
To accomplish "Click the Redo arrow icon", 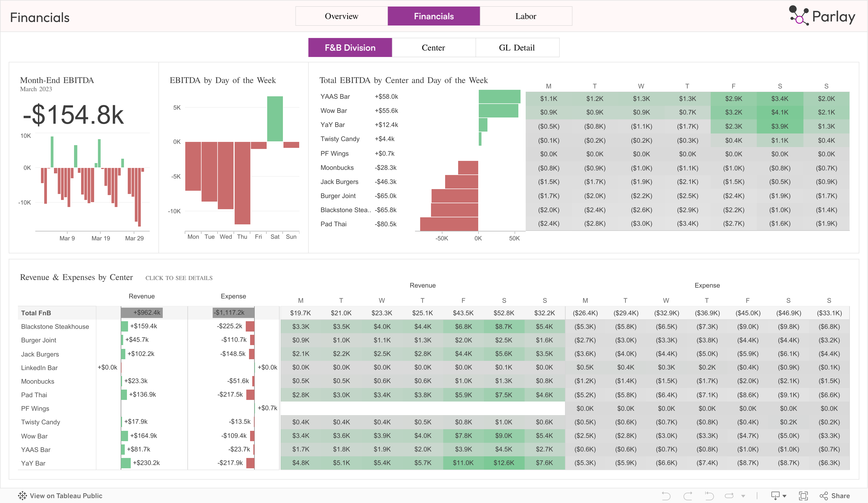I will (688, 496).
